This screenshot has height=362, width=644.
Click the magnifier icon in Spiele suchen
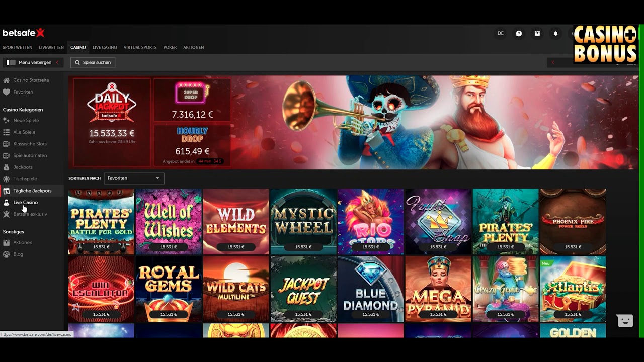point(78,62)
